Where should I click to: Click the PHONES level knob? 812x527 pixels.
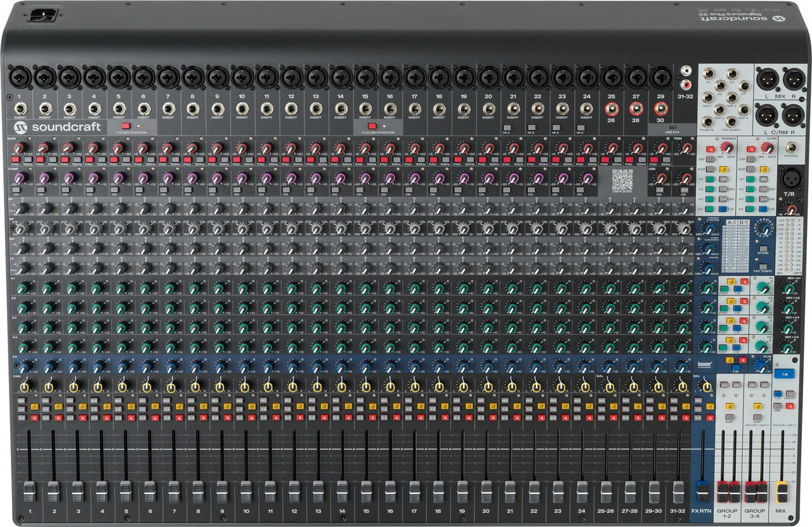(x=727, y=148)
